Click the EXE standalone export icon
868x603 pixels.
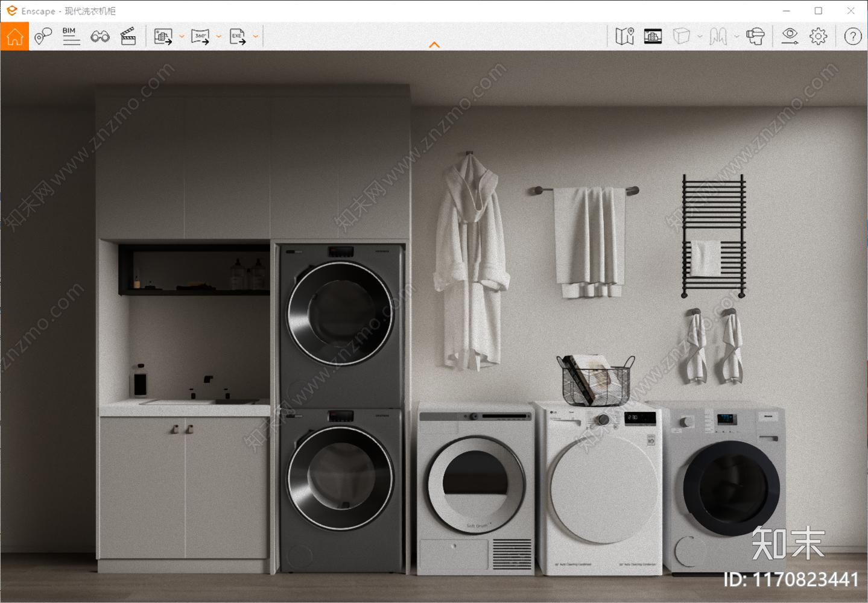click(238, 36)
